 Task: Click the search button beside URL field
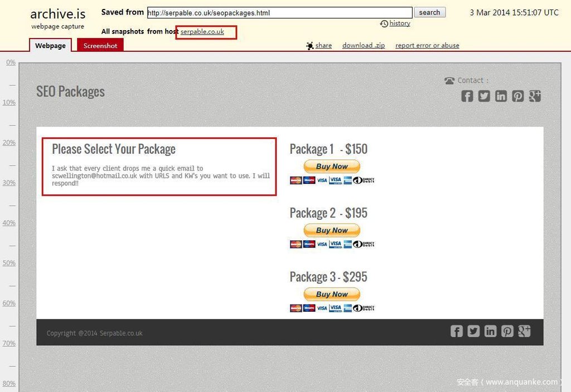(429, 12)
